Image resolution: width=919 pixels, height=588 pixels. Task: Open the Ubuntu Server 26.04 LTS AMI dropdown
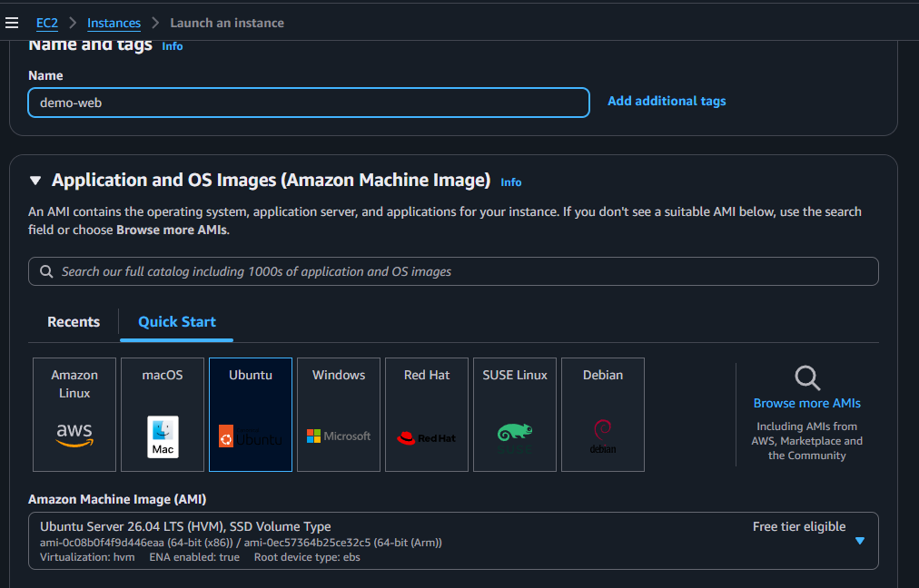pos(453,541)
